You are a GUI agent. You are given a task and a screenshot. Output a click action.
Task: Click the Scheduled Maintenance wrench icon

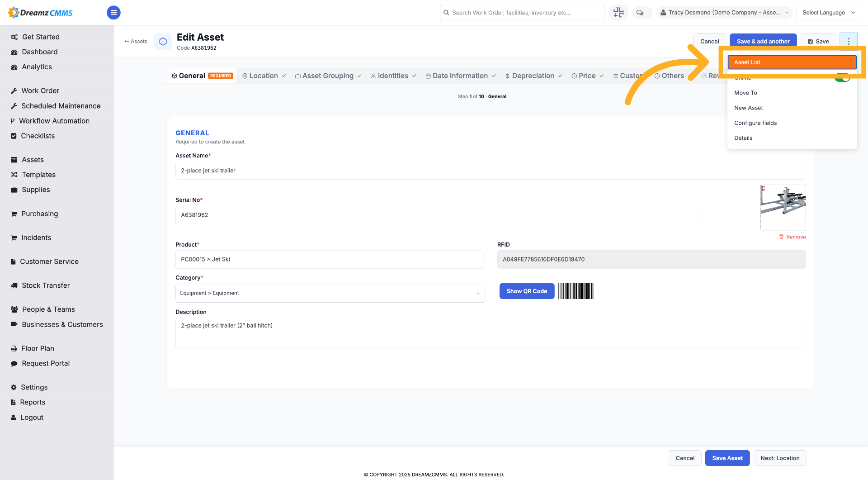pos(14,106)
